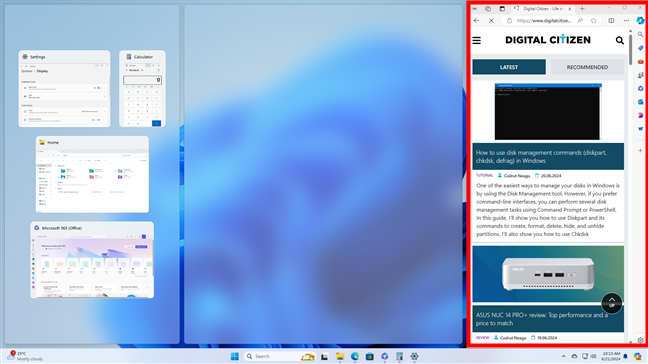Open the Edge sidebar tools briefcase icon
The width and height of the screenshot is (648, 364).
coord(640,62)
